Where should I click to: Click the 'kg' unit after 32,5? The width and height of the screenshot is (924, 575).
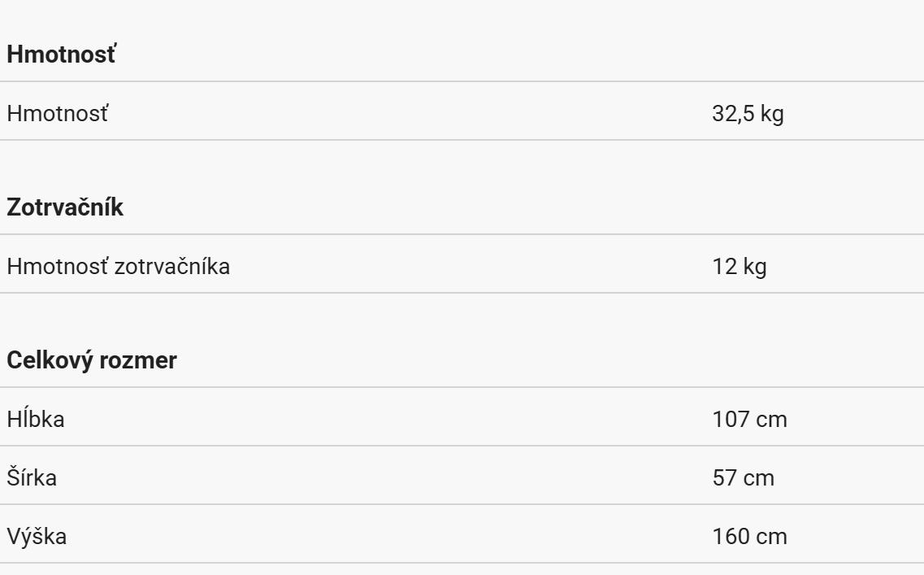tap(773, 113)
